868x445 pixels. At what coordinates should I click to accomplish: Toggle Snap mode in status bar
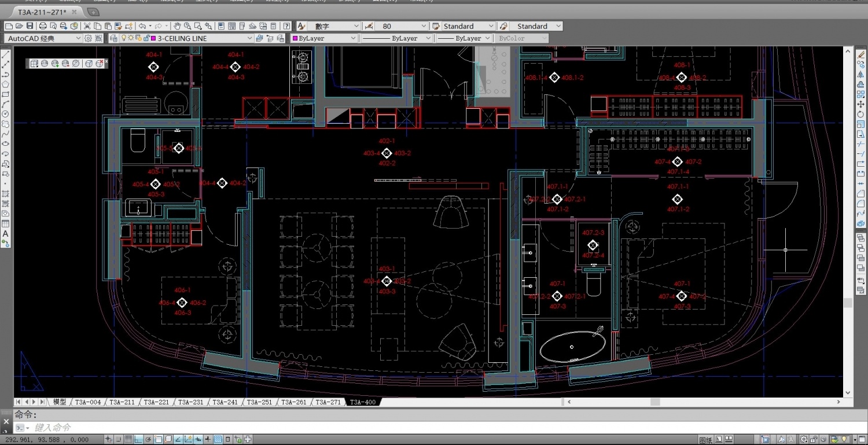pyautogui.click(x=118, y=439)
